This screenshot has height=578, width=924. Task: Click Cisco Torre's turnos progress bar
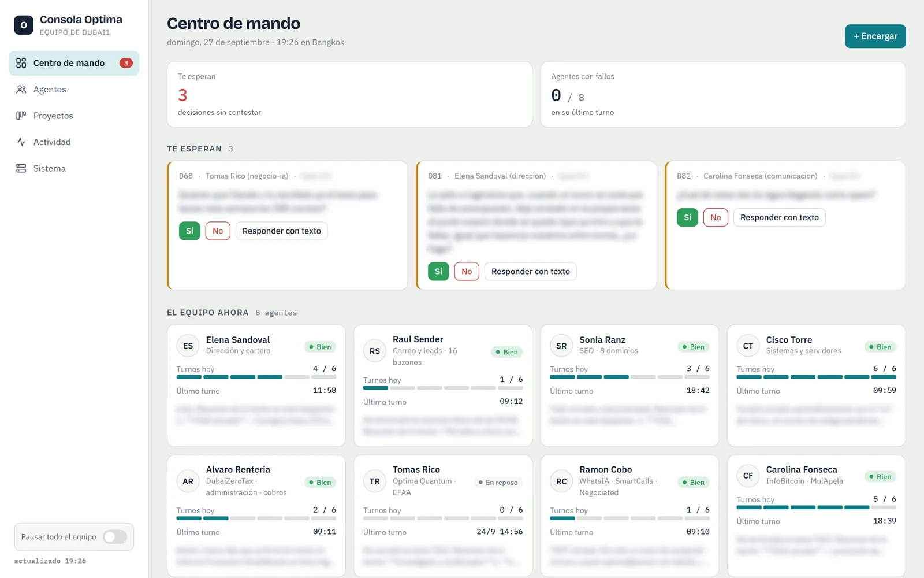coord(817,377)
